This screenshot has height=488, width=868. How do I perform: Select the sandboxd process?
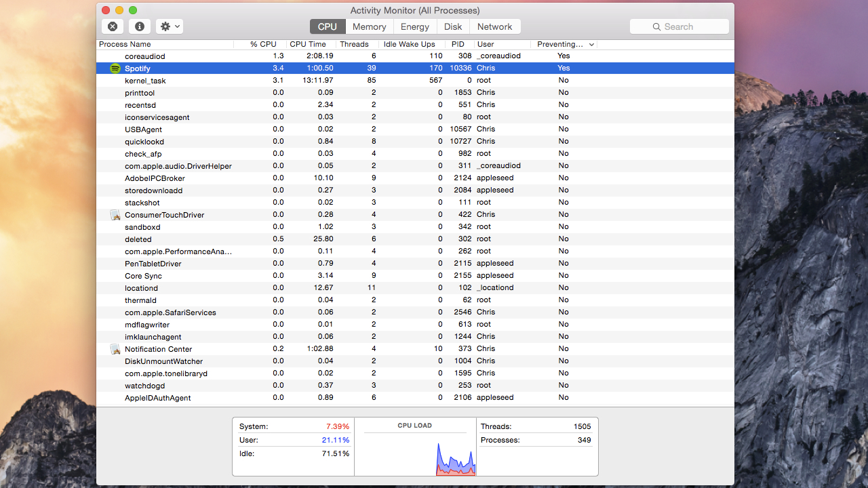(x=142, y=227)
